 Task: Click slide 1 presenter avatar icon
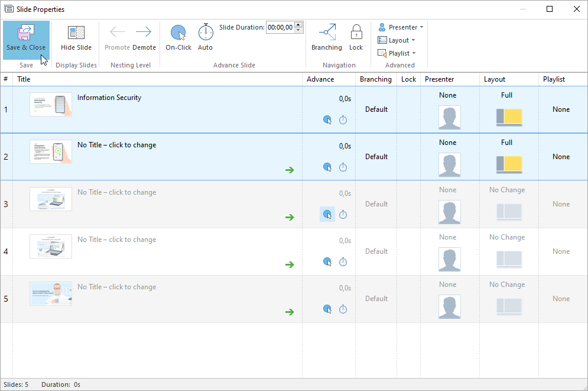(x=449, y=117)
